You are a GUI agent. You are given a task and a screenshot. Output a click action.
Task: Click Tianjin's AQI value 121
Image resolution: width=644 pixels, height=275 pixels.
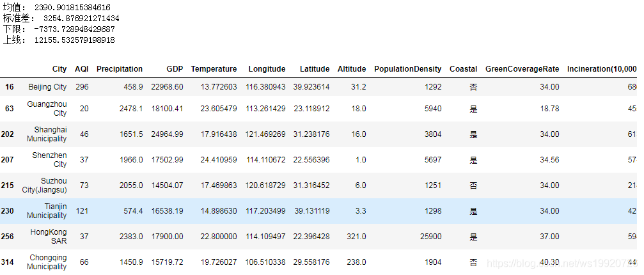pyautogui.click(x=82, y=211)
